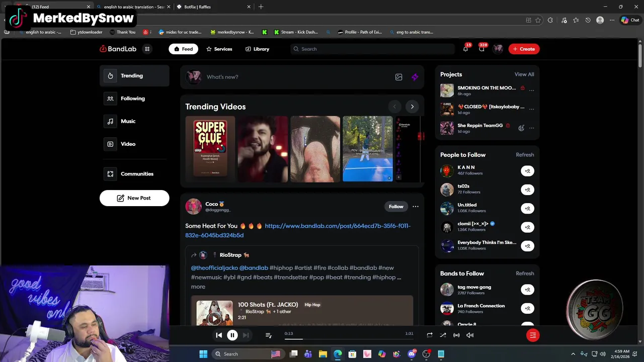The height and width of the screenshot is (362, 644).
Task: Open the @theofficialjacko mention
Action: pos(214,268)
